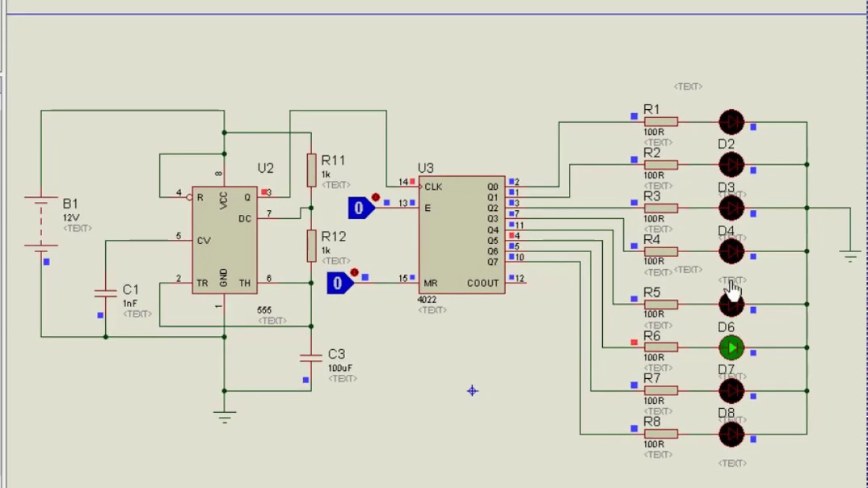The image size is (868, 488).
Task: Click the 100uF value of C3
Action: point(340,368)
